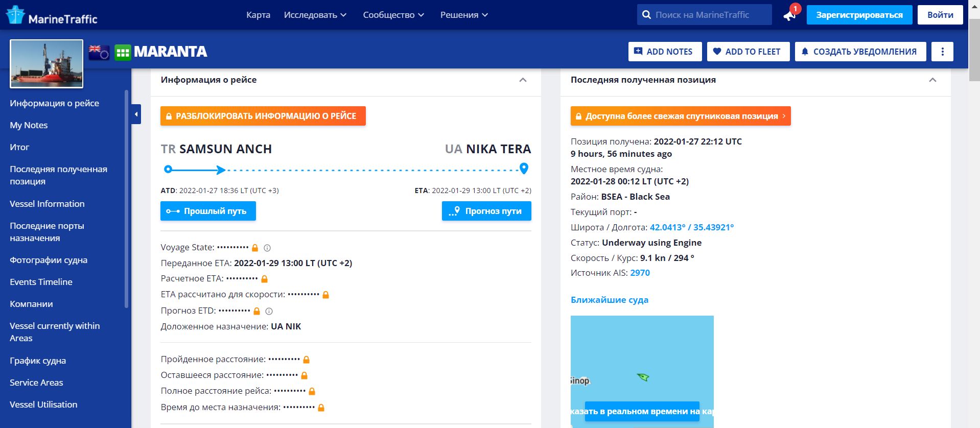Image resolution: width=980 pixels, height=428 pixels.
Task: Open the Исследовать dropdown menu
Action: pyautogui.click(x=315, y=15)
